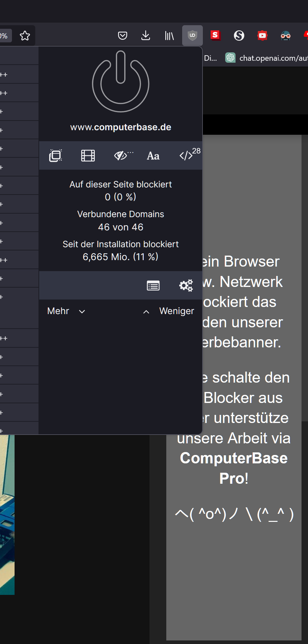
Task: Click 'Auf dieser Seite blockiert' statistic
Action: tap(121, 185)
